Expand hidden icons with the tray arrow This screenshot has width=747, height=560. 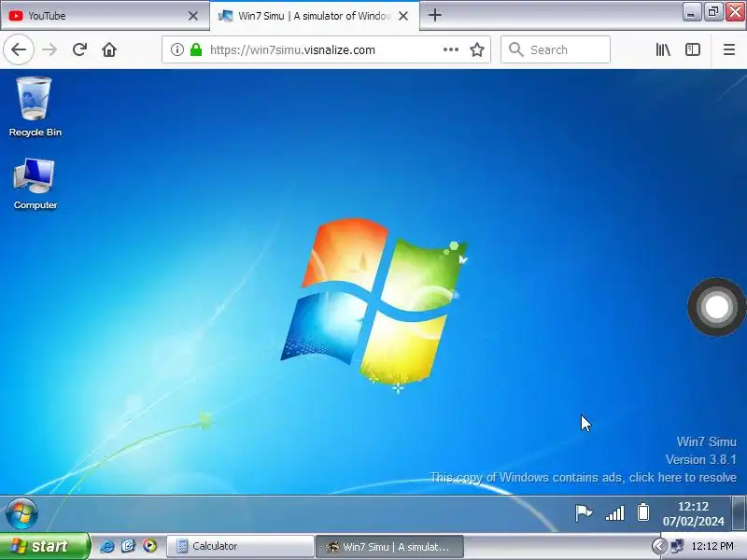pyautogui.click(x=659, y=546)
